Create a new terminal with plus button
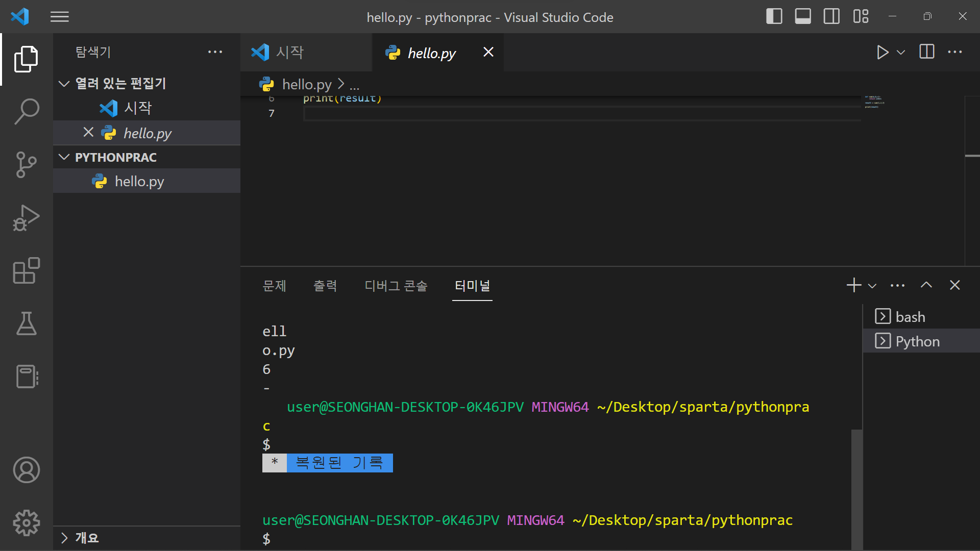Image resolution: width=980 pixels, height=551 pixels. coord(854,285)
